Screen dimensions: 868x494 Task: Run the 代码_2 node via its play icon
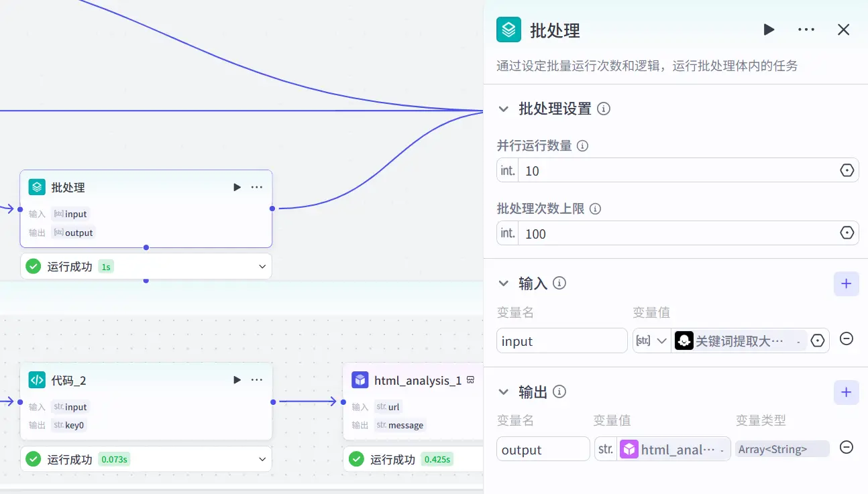pyautogui.click(x=237, y=379)
